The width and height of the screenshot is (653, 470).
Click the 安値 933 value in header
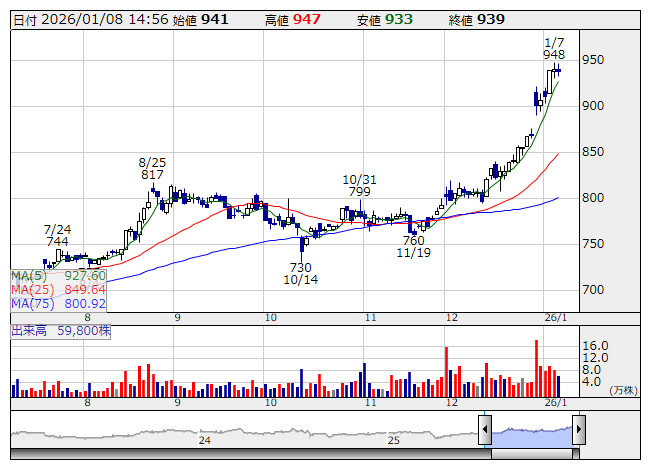click(398, 19)
